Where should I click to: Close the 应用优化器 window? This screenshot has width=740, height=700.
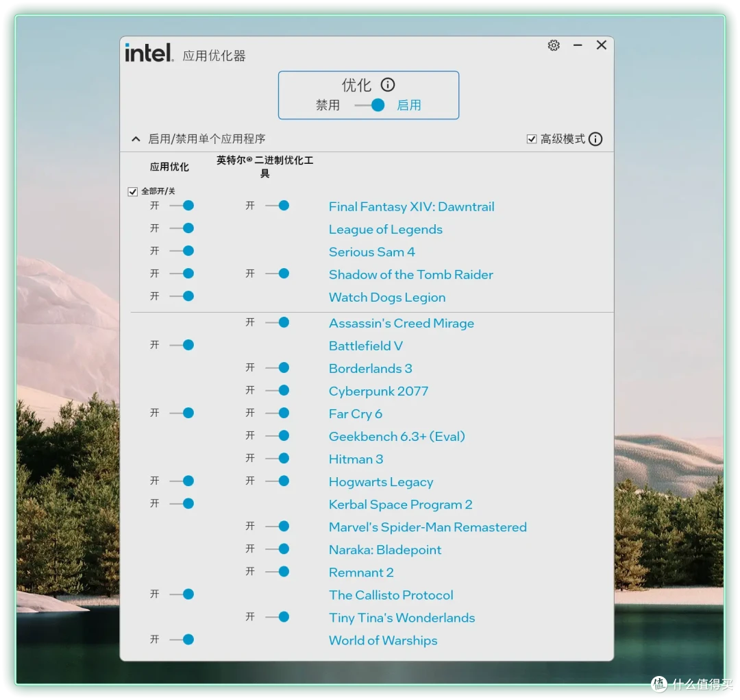click(602, 45)
